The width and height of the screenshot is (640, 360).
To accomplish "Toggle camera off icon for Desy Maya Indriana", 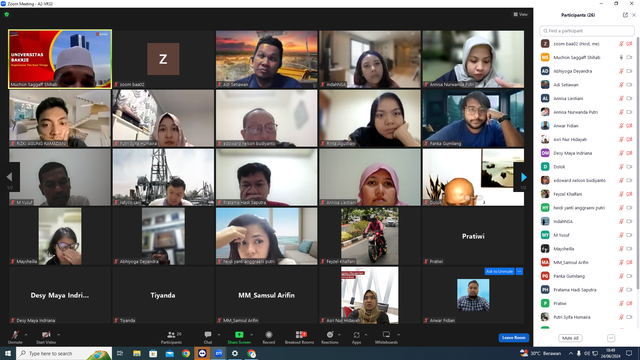I will pos(629,153).
